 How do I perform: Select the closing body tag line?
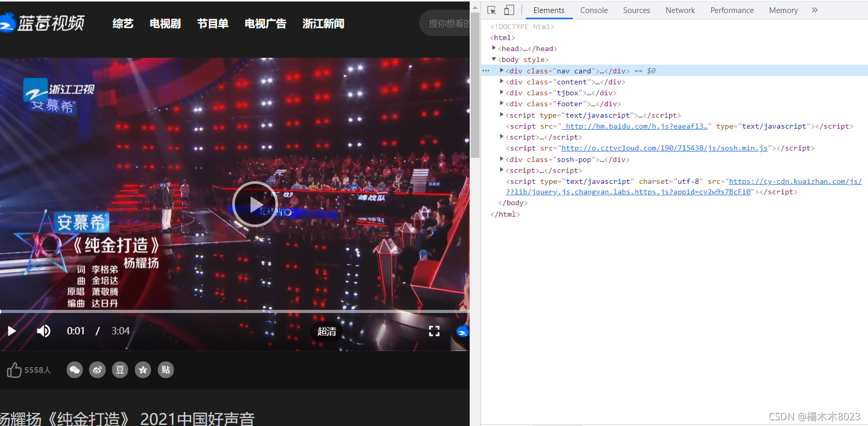click(513, 203)
